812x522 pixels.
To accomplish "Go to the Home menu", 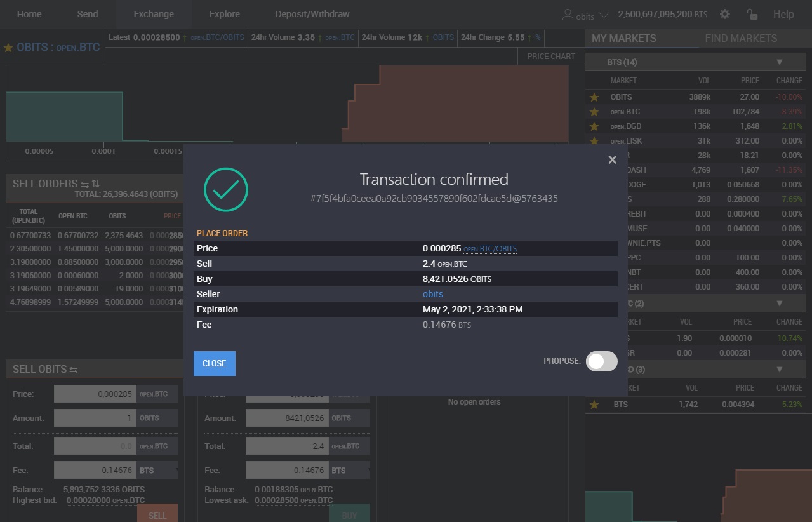I will [x=29, y=14].
